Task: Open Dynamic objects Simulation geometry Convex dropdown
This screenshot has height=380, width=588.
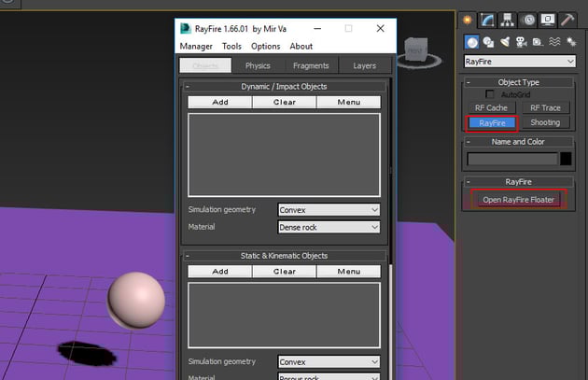Action: point(329,210)
